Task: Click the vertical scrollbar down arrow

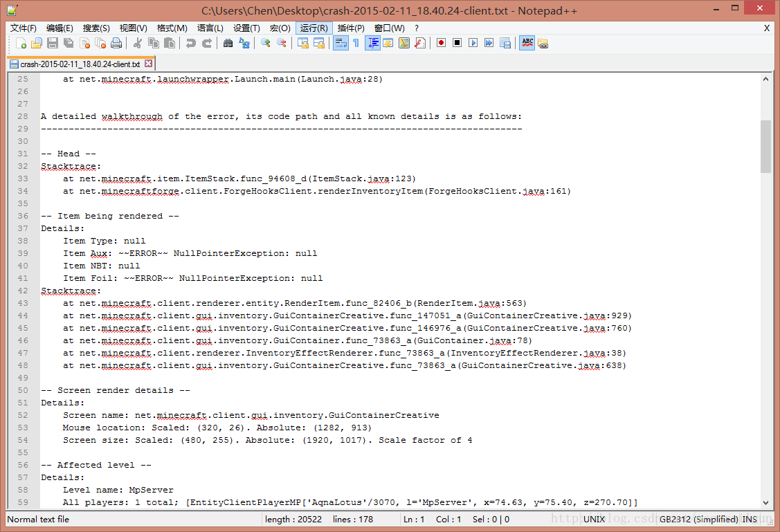Action: click(x=765, y=503)
